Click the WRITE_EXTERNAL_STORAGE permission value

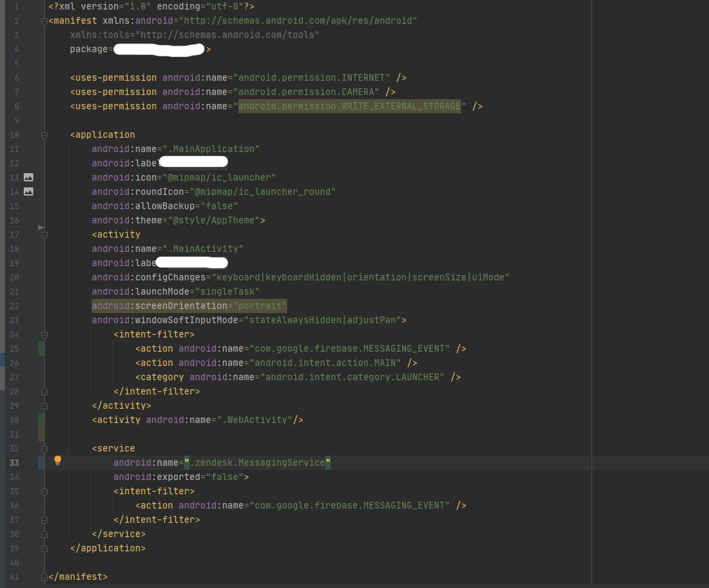349,106
